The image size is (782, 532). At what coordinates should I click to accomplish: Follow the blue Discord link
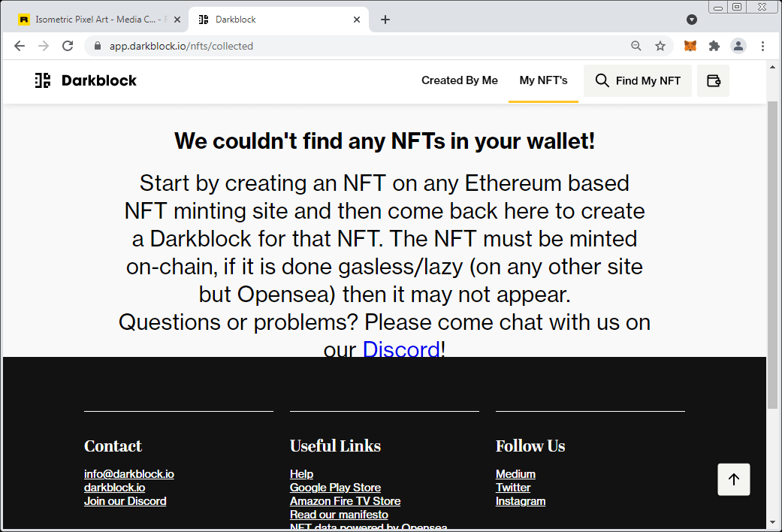click(401, 349)
